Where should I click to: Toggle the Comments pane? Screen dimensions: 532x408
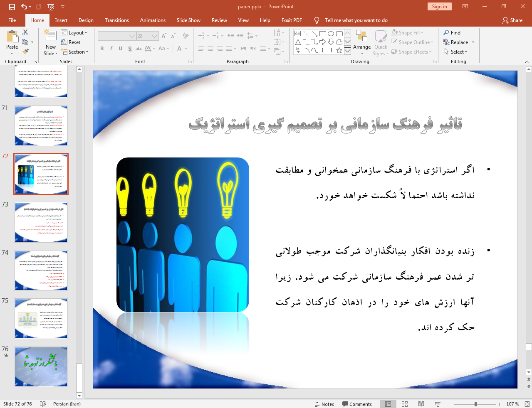pyautogui.click(x=357, y=404)
